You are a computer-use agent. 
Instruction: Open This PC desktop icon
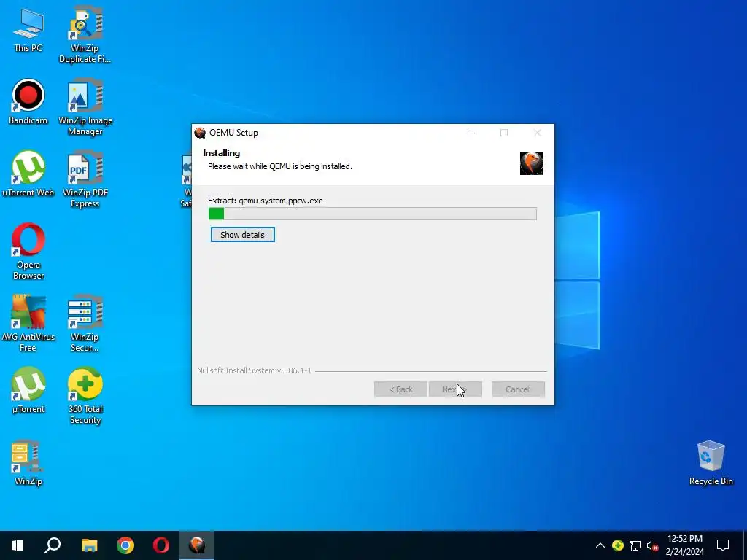[28, 29]
